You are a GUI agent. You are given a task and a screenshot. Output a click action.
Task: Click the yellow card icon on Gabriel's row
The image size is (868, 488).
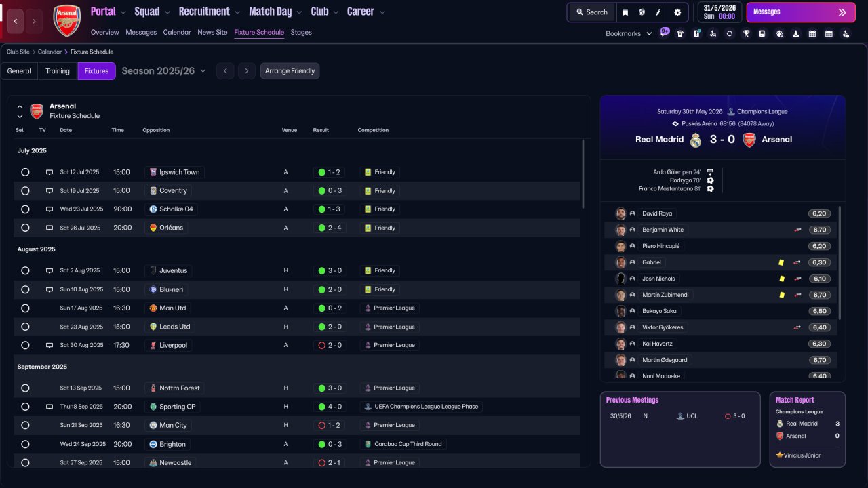click(782, 262)
